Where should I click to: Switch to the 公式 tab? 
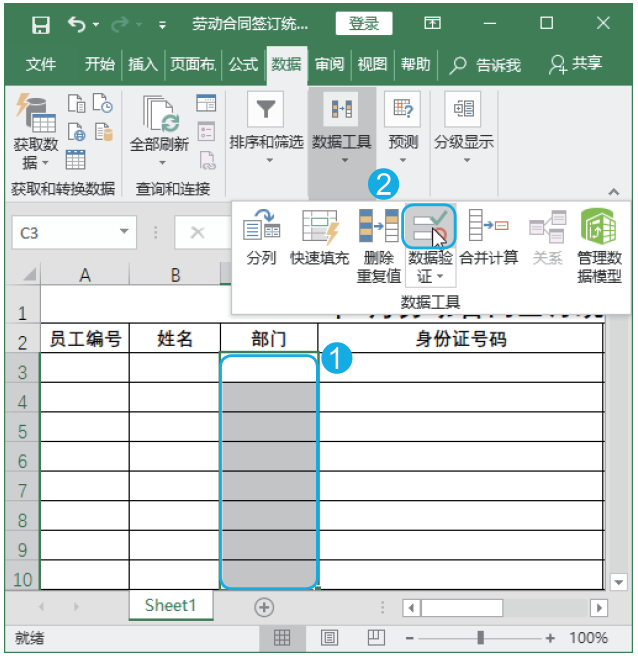(243, 64)
